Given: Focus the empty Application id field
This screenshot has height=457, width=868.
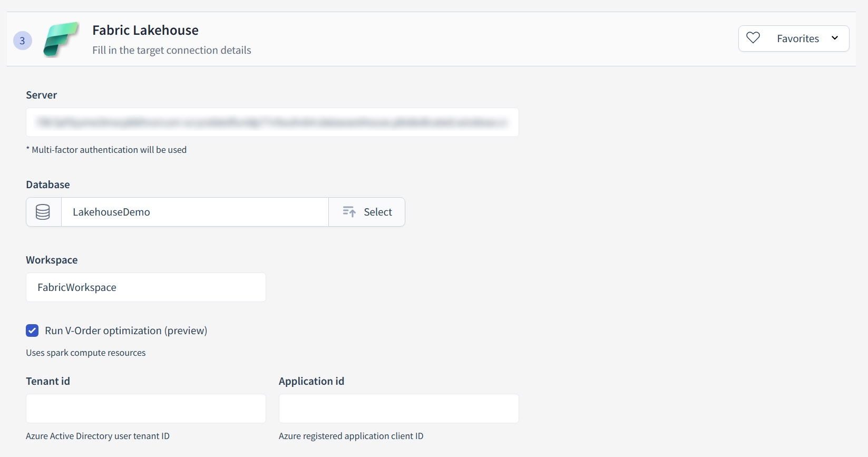Looking at the screenshot, I should (398, 409).
